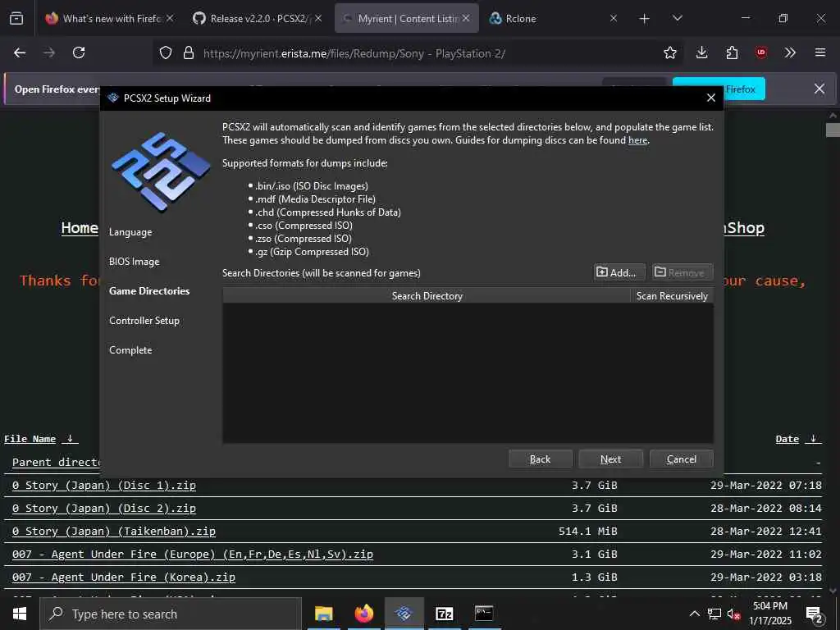Screen dimensions: 840x630
Task: Click the Home link on Myrient page
Action: coord(80,228)
